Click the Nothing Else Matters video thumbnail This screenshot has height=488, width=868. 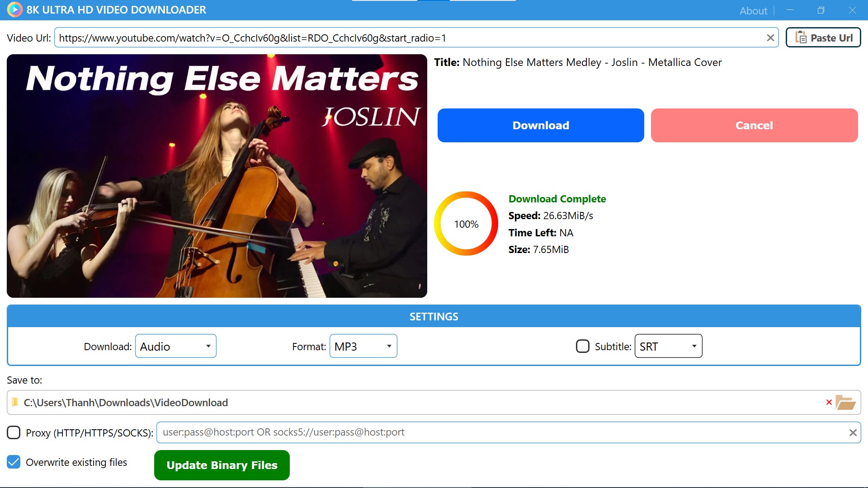[217, 176]
